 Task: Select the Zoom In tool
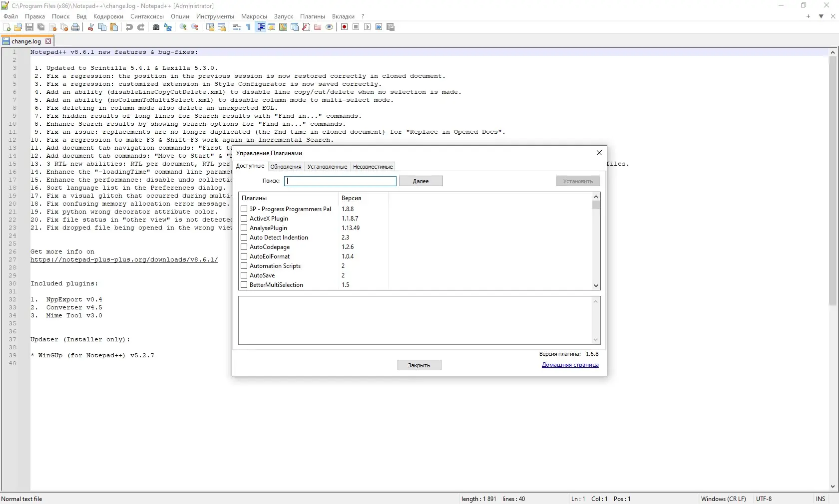tap(183, 27)
